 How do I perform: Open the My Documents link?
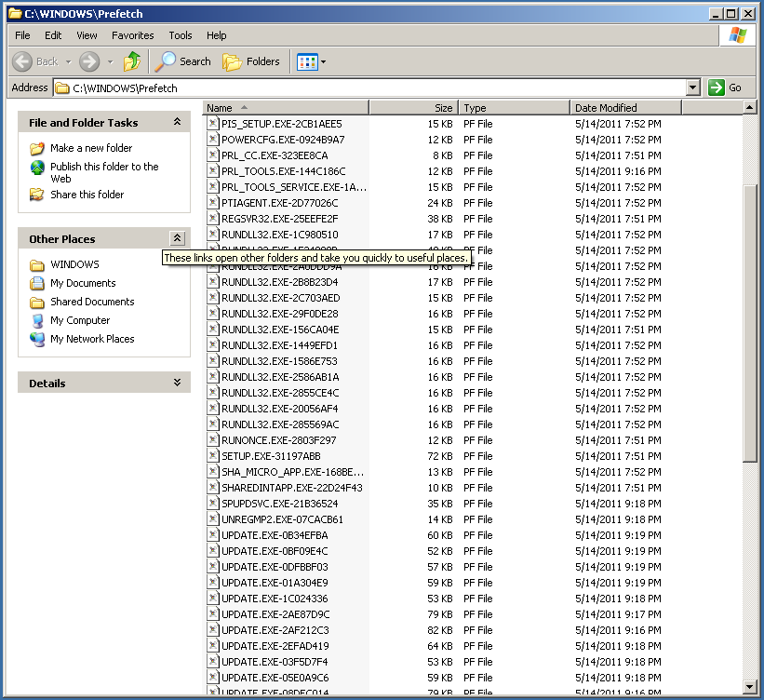coord(83,283)
